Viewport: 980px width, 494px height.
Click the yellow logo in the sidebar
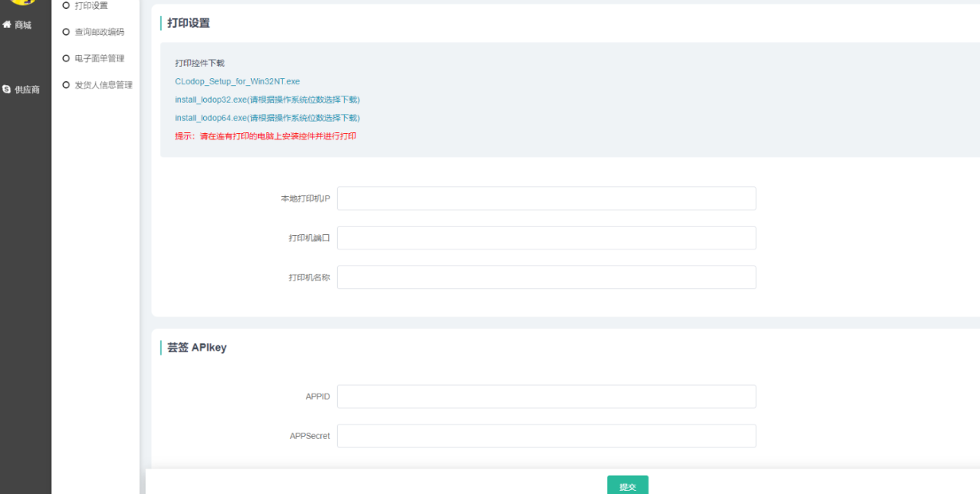(24, 2)
